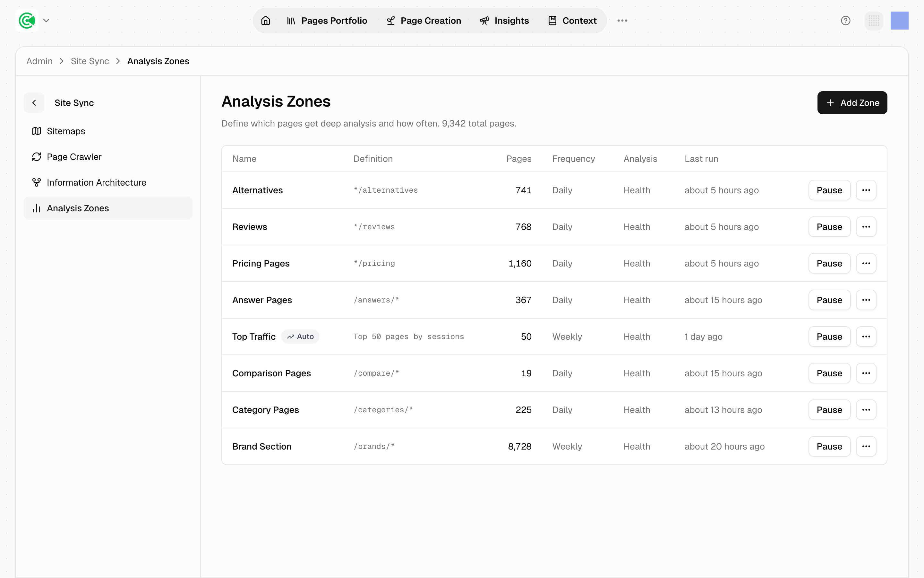This screenshot has height=578, width=924.
Task: Select the Comparison Pages zone name
Action: click(271, 373)
